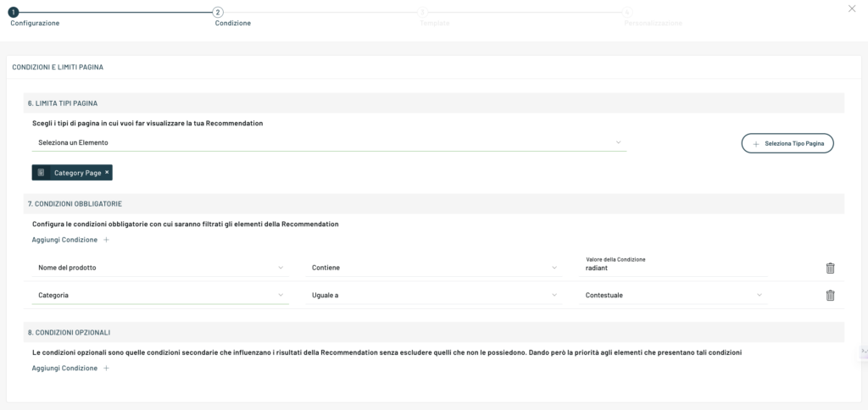
Task: Go to step 3 Template
Action: click(x=422, y=12)
